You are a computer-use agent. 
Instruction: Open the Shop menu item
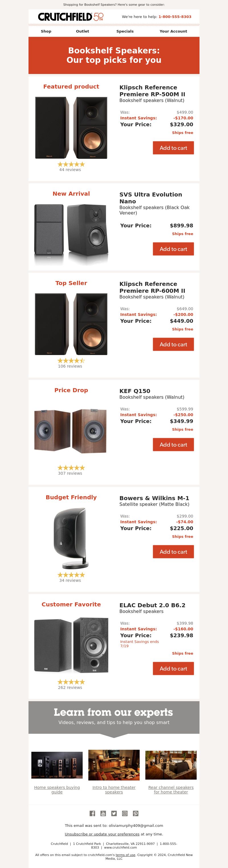tap(46, 31)
